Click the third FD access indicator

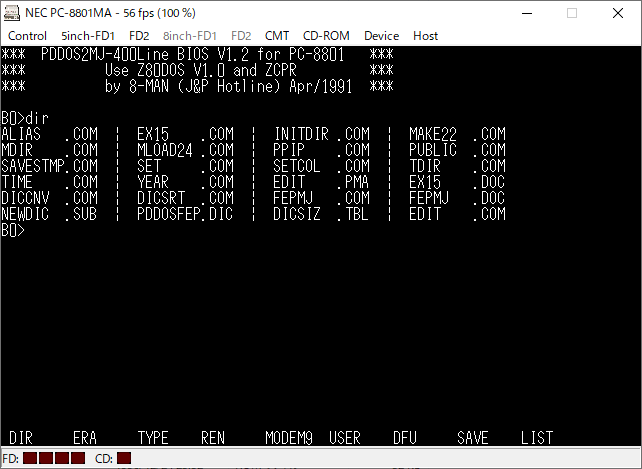tap(62, 458)
